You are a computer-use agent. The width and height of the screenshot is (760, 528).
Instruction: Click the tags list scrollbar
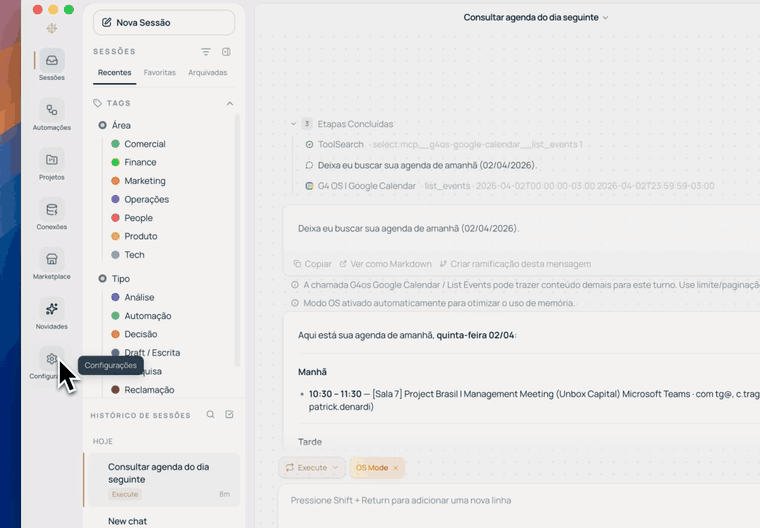(237, 240)
